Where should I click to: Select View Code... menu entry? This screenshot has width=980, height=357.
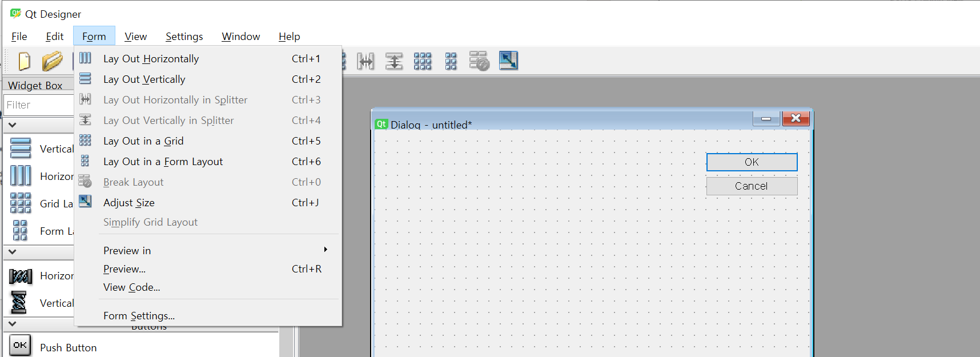tap(132, 287)
